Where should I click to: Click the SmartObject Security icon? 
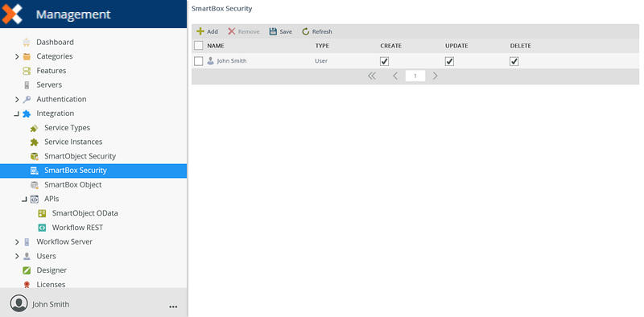pyautogui.click(x=35, y=156)
